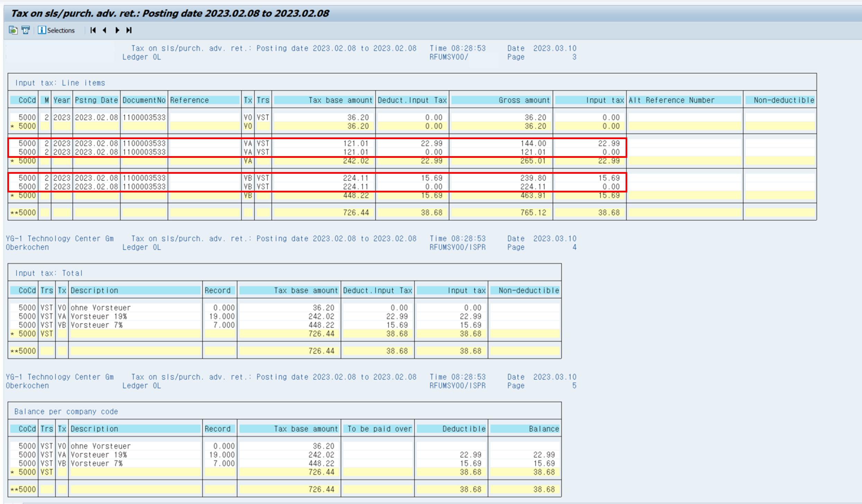Click the Pstng Date column header
This screenshot has height=504, width=862.
pos(96,100)
